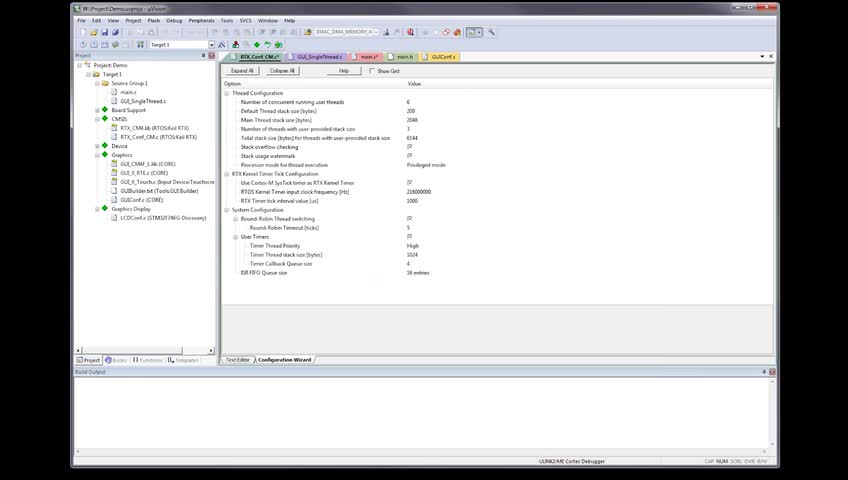The image size is (848, 480).
Task: Kill all breakpoints icon
Action: click(x=457, y=32)
